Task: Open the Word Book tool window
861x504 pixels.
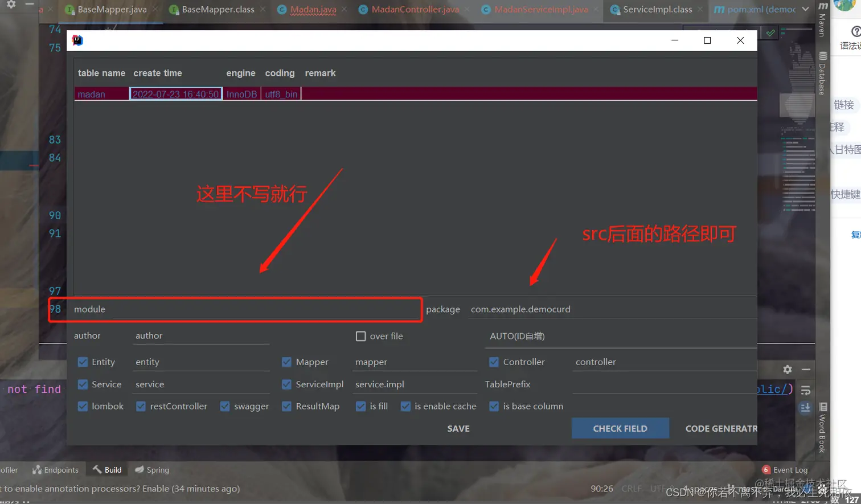Action: pyautogui.click(x=822, y=428)
